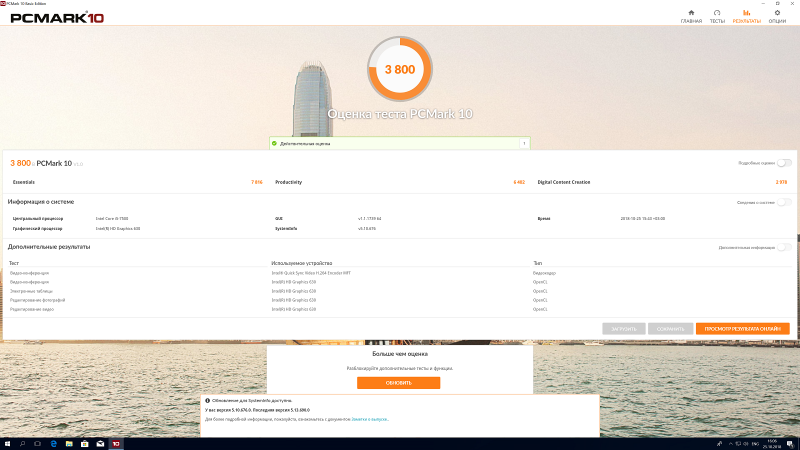Expand the Действительная оценка notice
Image resolution: width=800 pixels, height=450 pixels.
pyautogui.click(x=524, y=143)
